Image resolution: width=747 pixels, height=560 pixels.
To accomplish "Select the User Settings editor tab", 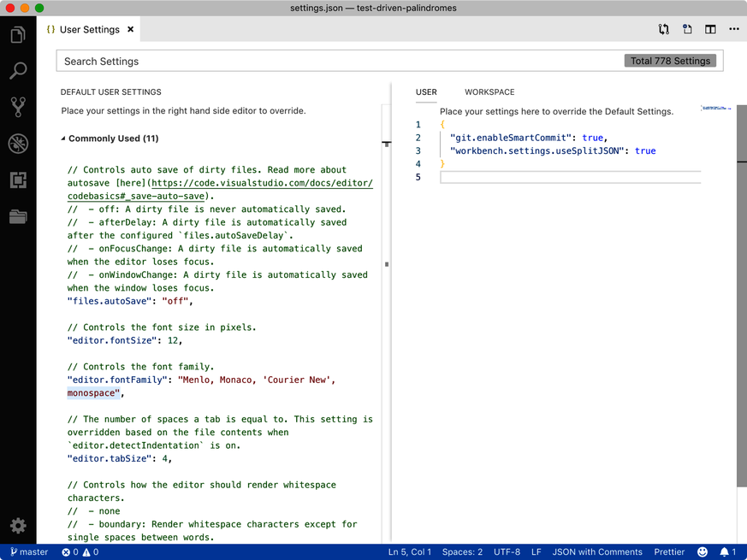I will point(86,28).
